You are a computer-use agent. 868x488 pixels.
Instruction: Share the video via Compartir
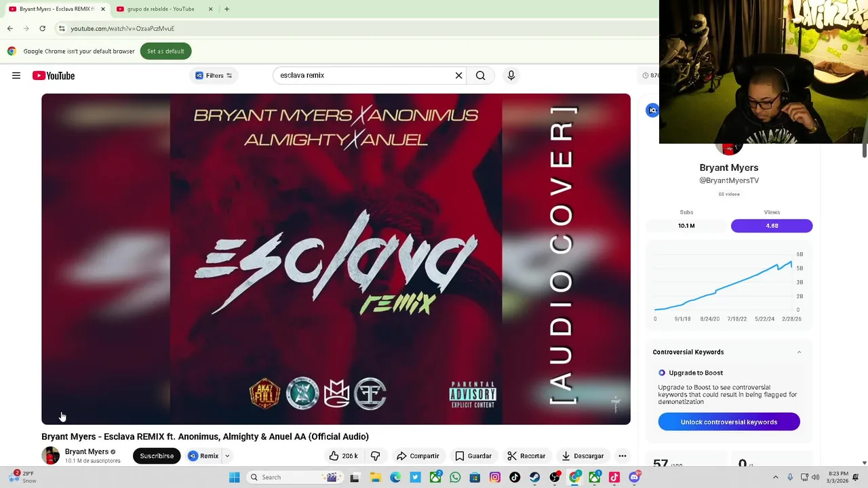(x=418, y=456)
